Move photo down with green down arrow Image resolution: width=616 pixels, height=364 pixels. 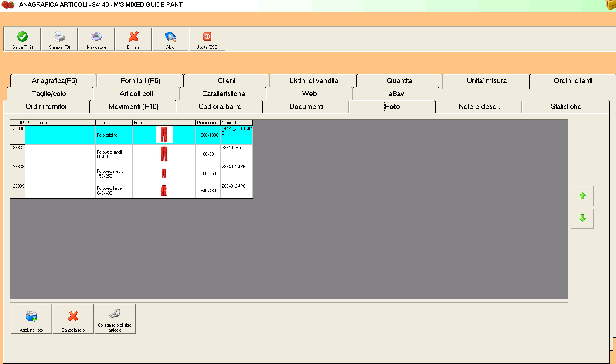click(582, 219)
